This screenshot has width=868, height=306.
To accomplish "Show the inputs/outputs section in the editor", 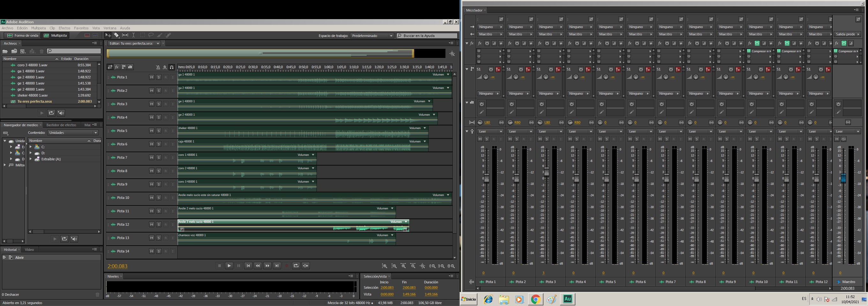I will click(x=110, y=67).
